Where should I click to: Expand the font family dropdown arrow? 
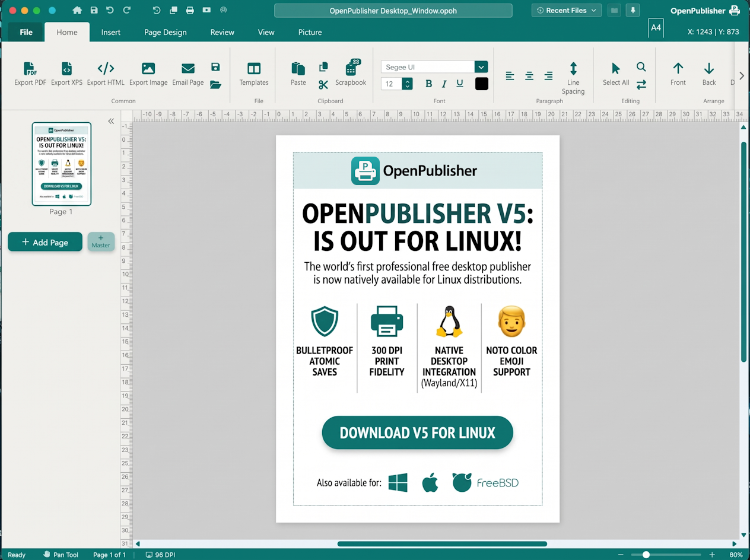[x=481, y=67]
